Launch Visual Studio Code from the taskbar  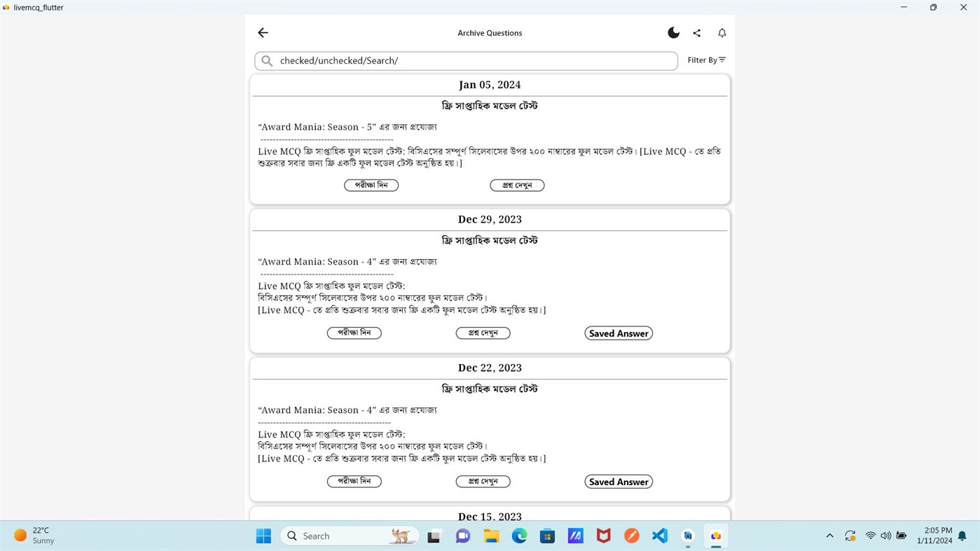[x=659, y=535]
